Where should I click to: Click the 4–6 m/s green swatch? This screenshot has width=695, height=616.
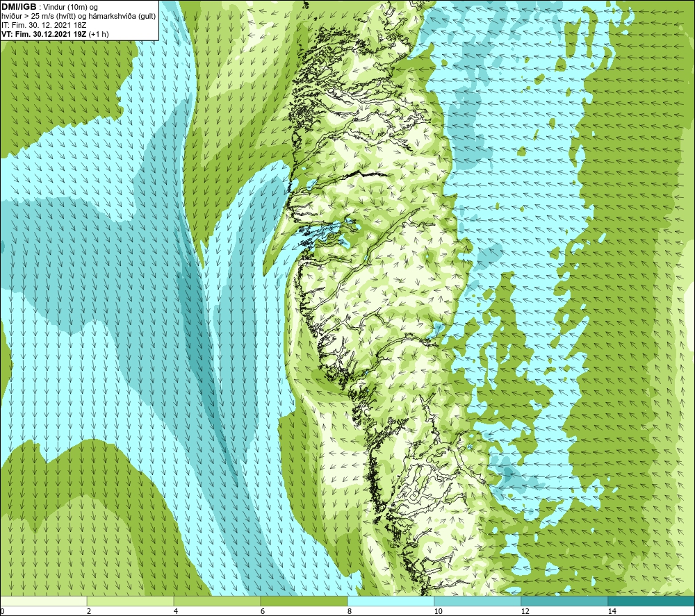217,601
